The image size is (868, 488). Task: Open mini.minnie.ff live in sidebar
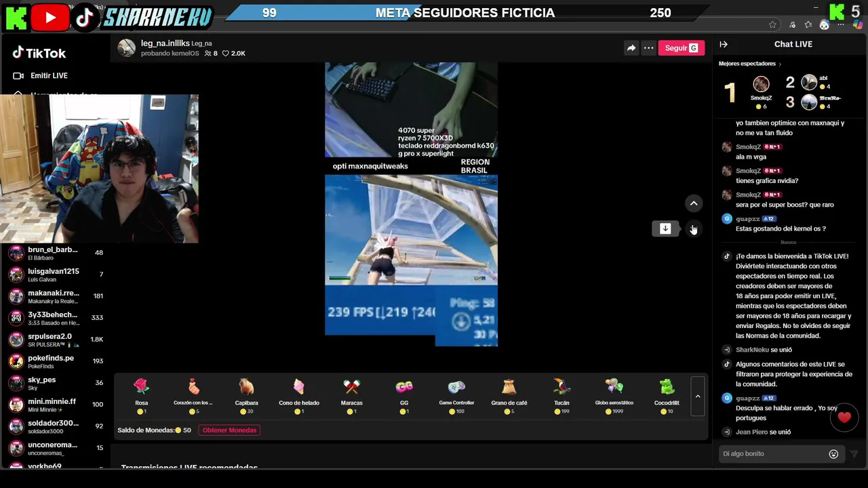56,405
